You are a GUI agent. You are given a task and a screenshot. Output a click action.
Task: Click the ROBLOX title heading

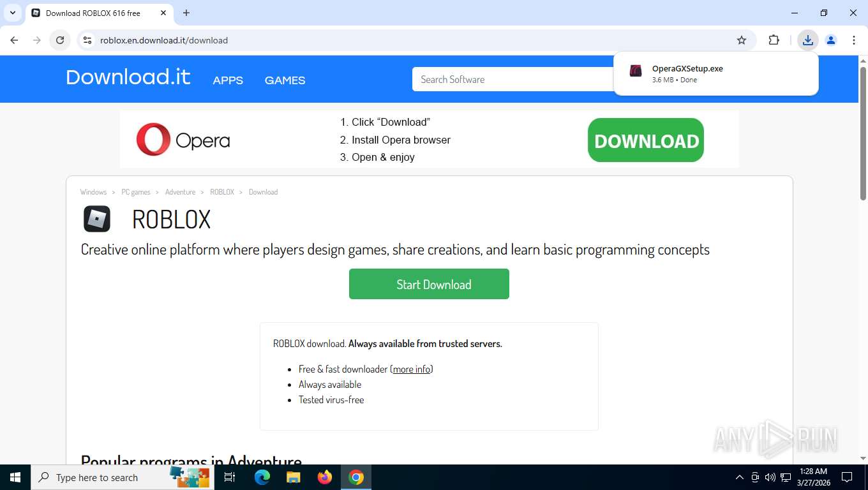pos(171,219)
